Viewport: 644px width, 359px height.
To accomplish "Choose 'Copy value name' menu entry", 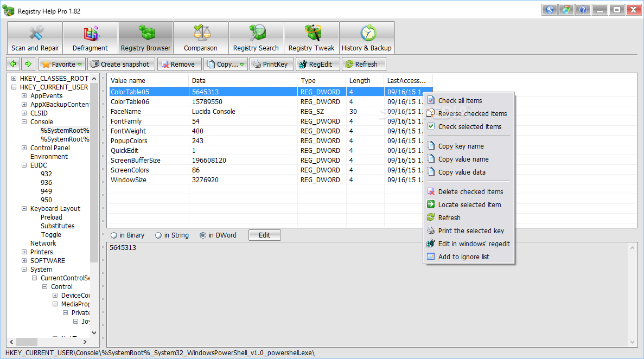I will [x=469, y=159].
